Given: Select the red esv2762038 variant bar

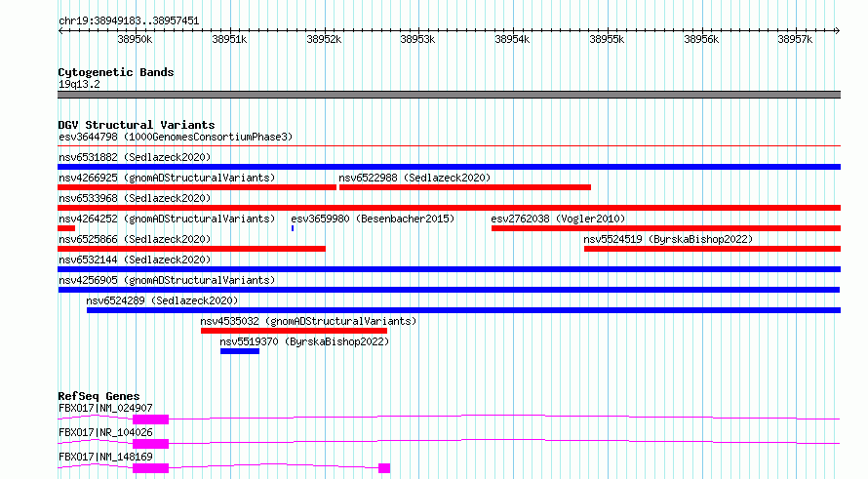Looking at the screenshot, I should click(x=666, y=228).
